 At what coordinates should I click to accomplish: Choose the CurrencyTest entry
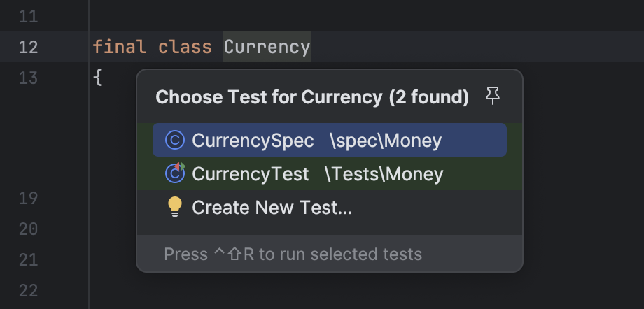click(x=251, y=173)
